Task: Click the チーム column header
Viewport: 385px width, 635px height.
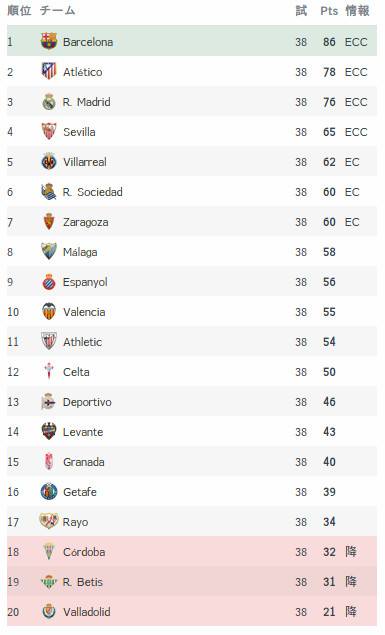Action: tap(57, 11)
